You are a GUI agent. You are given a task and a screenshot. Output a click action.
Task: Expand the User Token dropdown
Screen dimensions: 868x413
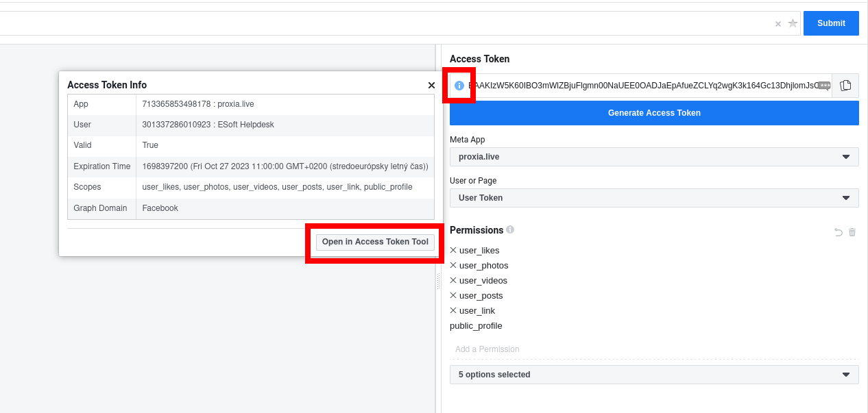(x=653, y=198)
